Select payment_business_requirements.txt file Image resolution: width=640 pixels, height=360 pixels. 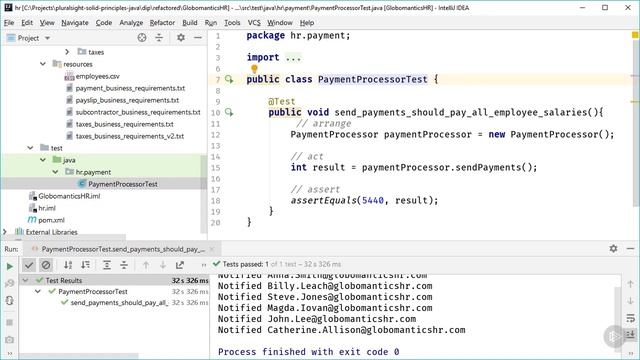pyautogui.click(x=130, y=88)
